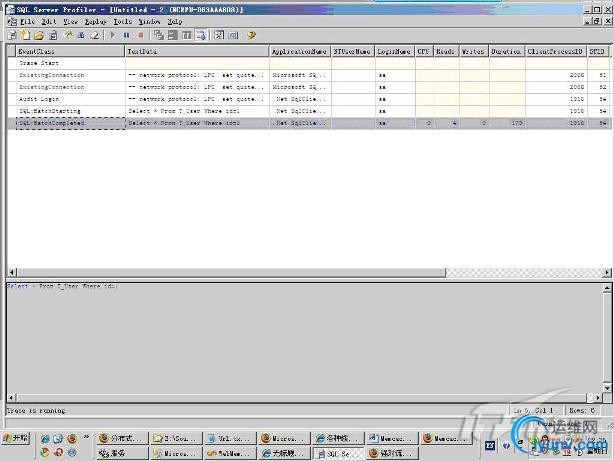Click the blue help tray icon

506,446
